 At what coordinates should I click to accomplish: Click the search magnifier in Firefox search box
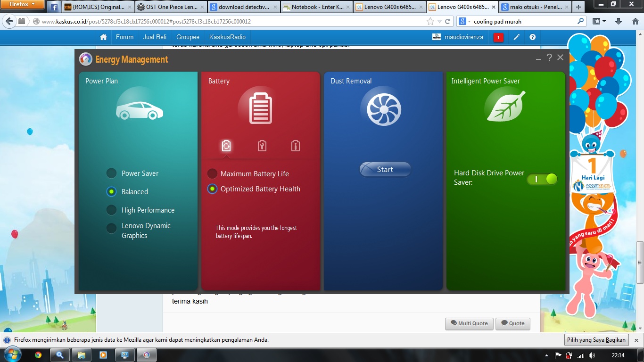[x=580, y=21]
